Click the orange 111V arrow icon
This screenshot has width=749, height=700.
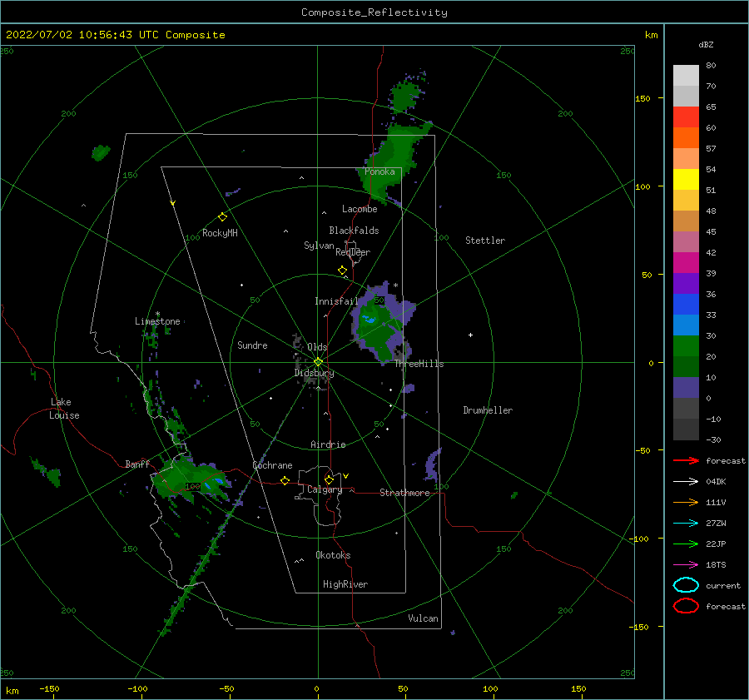click(686, 502)
